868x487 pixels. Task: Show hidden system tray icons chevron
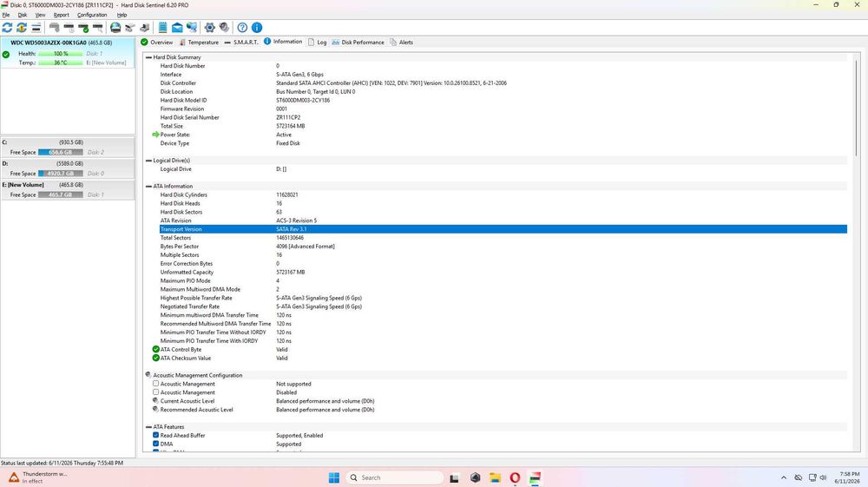click(x=783, y=477)
